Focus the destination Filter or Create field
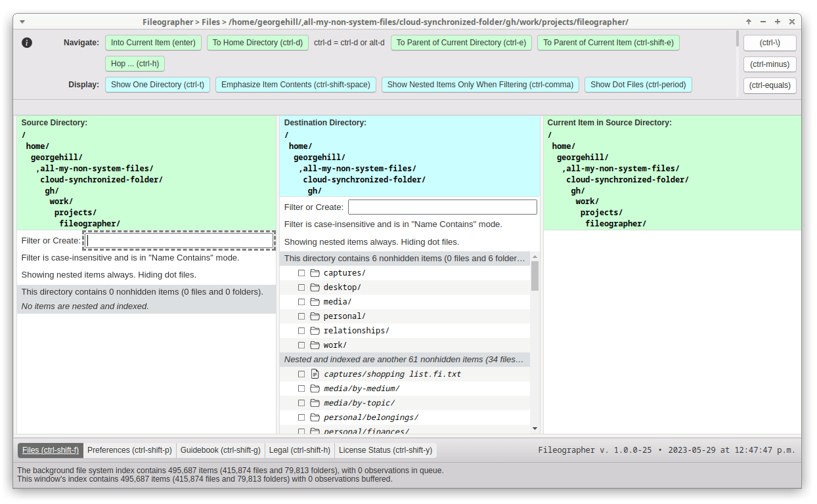Screen dimensions: 817x504 [442, 207]
